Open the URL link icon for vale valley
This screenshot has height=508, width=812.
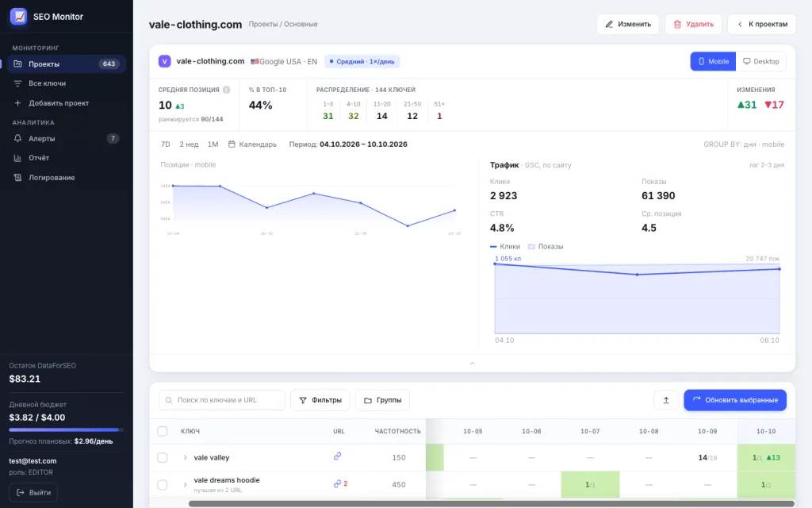[337, 456]
